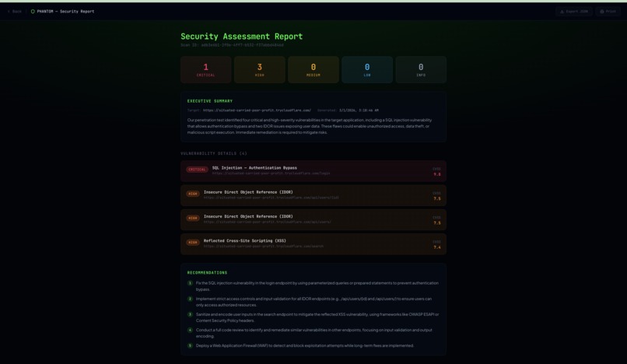Viewport: 627px width, 364px height.
Task: Open the target URL in Executive Summary
Action: point(257,110)
